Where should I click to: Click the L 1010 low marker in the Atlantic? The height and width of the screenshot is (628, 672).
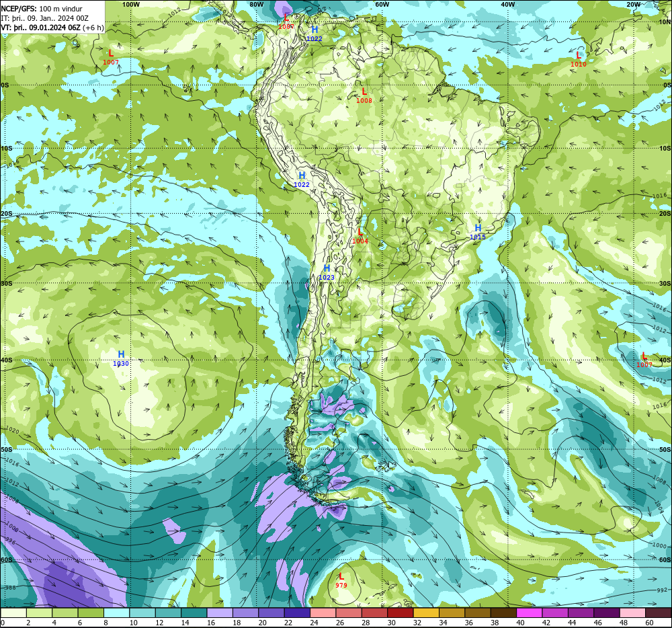578,60
